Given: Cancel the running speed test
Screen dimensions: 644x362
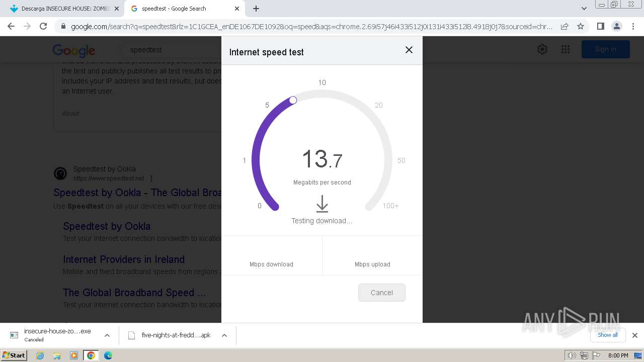Looking at the screenshot, I should pyautogui.click(x=382, y=293).
